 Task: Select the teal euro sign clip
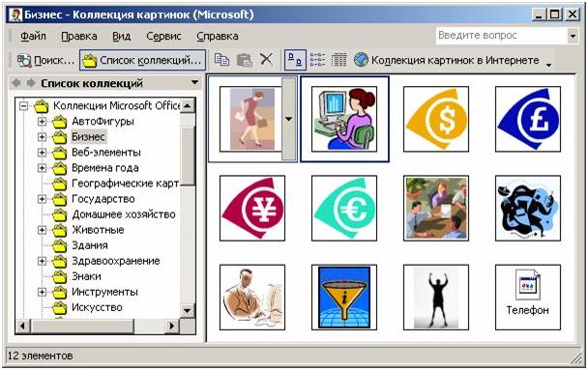(x=344, y=209)
